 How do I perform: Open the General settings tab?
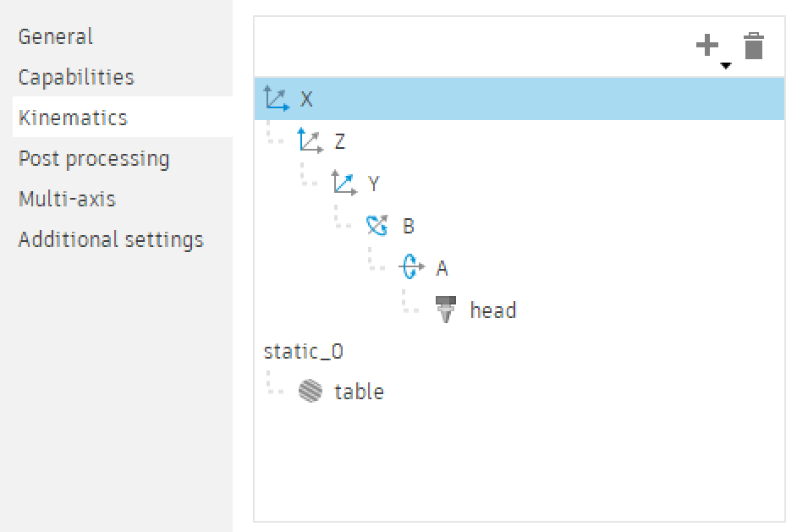pos(56,37)
